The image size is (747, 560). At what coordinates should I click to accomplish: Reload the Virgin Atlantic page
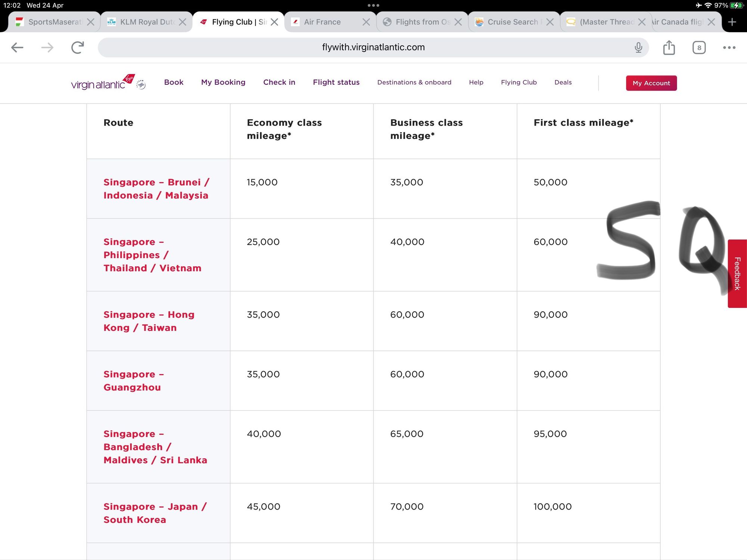[x=77, y=47]
